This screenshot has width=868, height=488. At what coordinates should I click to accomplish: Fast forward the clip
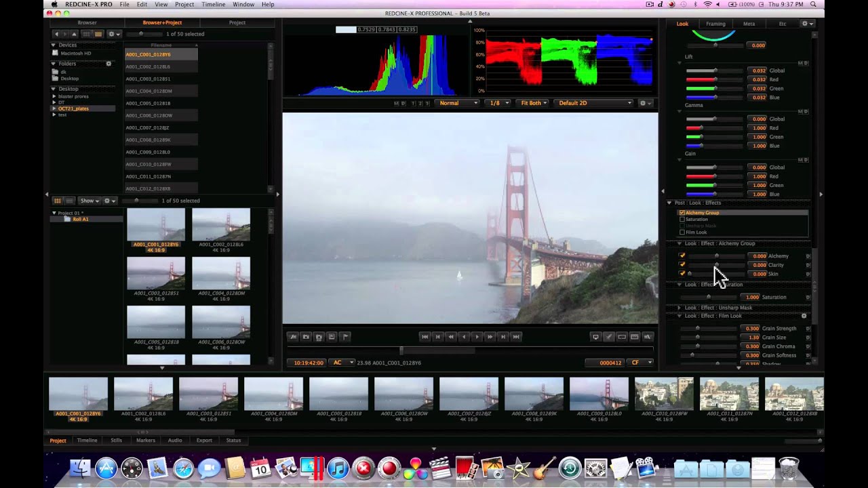click(x=490, y=337)
